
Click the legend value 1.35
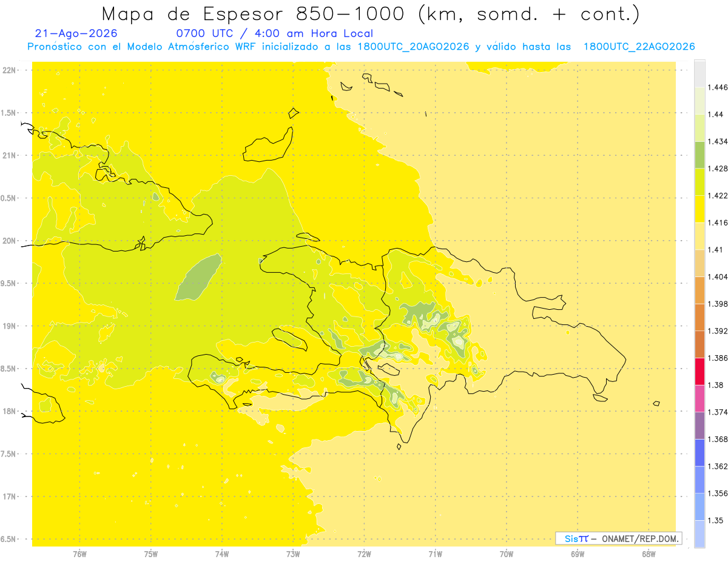716,520
